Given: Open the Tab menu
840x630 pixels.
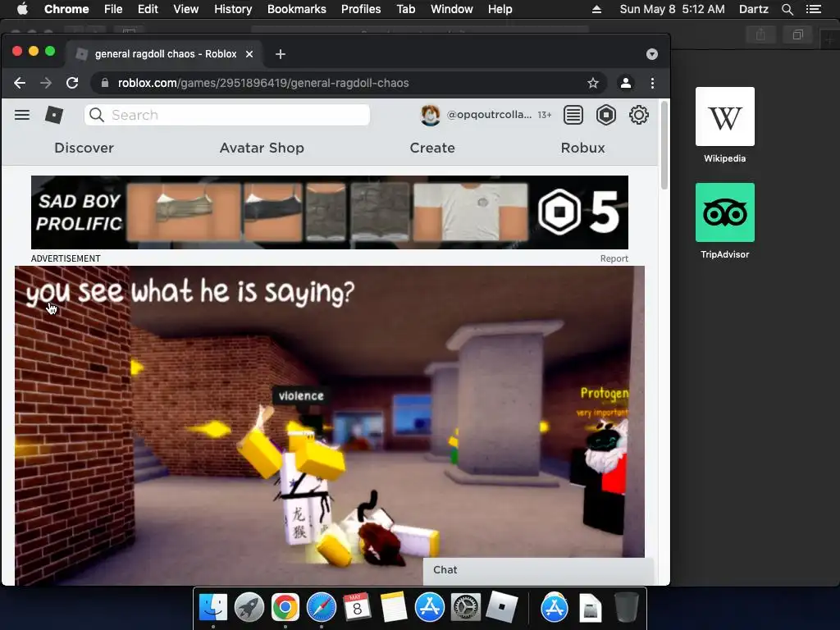Looking at the screenshot, I should [405, 9].
